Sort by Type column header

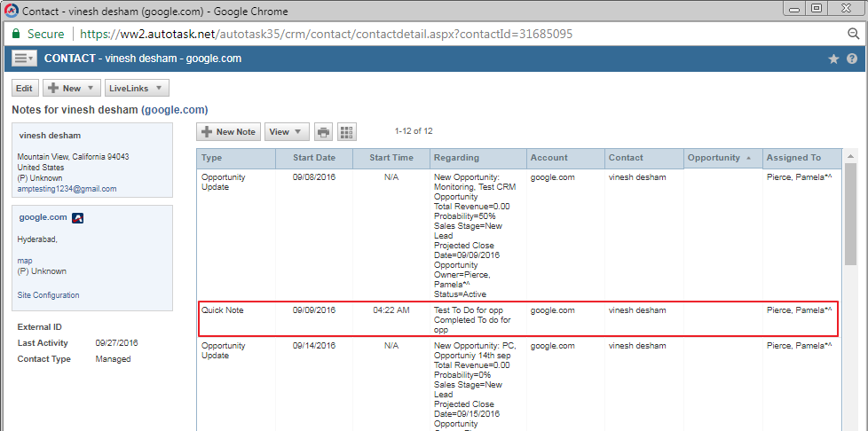point(236,158)
